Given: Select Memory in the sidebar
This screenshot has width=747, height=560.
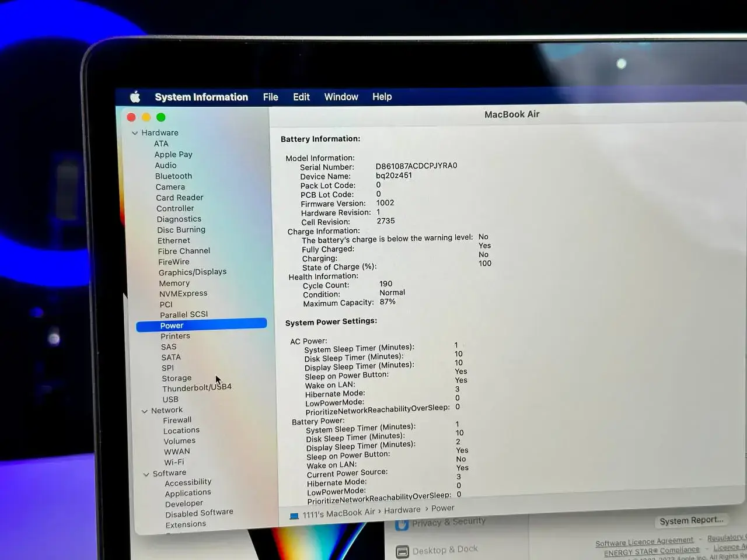Looking at the screenshot, I should [174, 283].
